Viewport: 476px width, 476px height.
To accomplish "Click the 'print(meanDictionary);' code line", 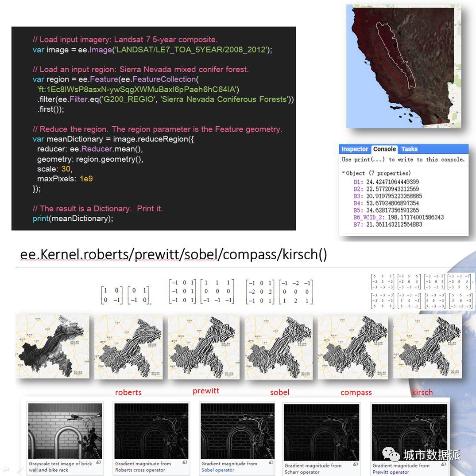I will 73,218.
